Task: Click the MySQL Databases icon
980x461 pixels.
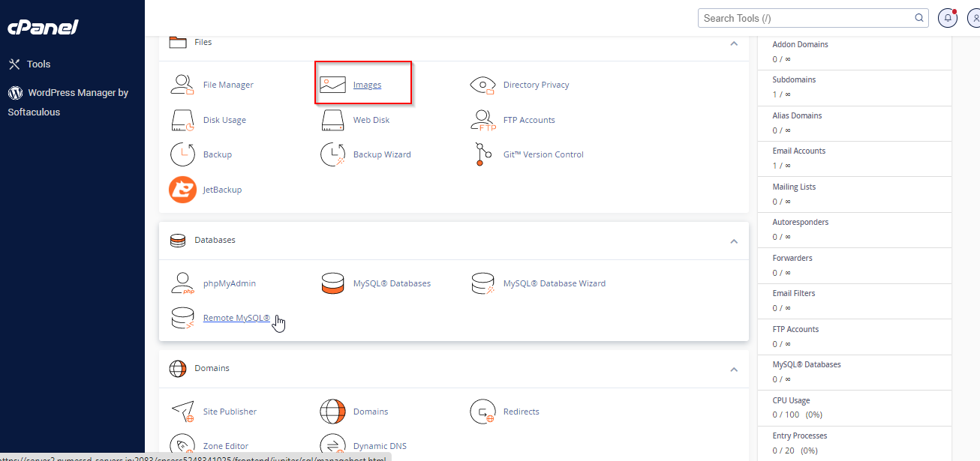Action: tap(333, 283)
